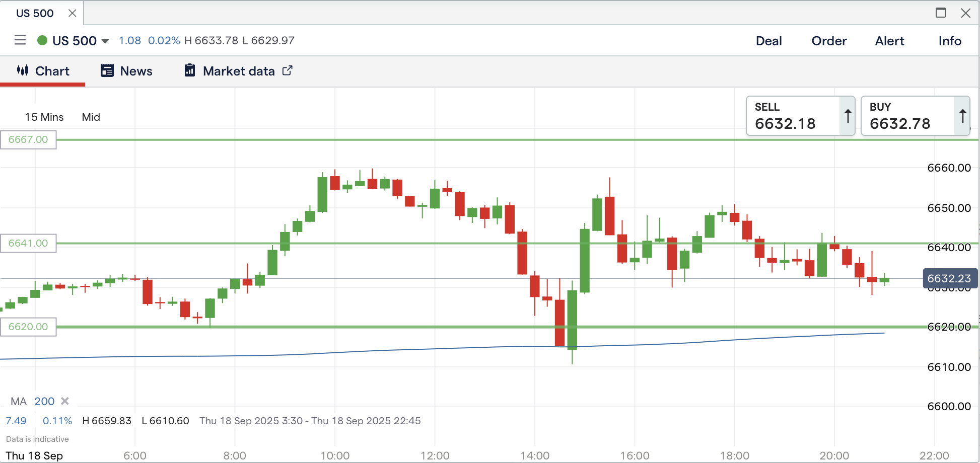Open the Order ticket tab
Viewport: 980px width, 463px height.
(829, 41)
